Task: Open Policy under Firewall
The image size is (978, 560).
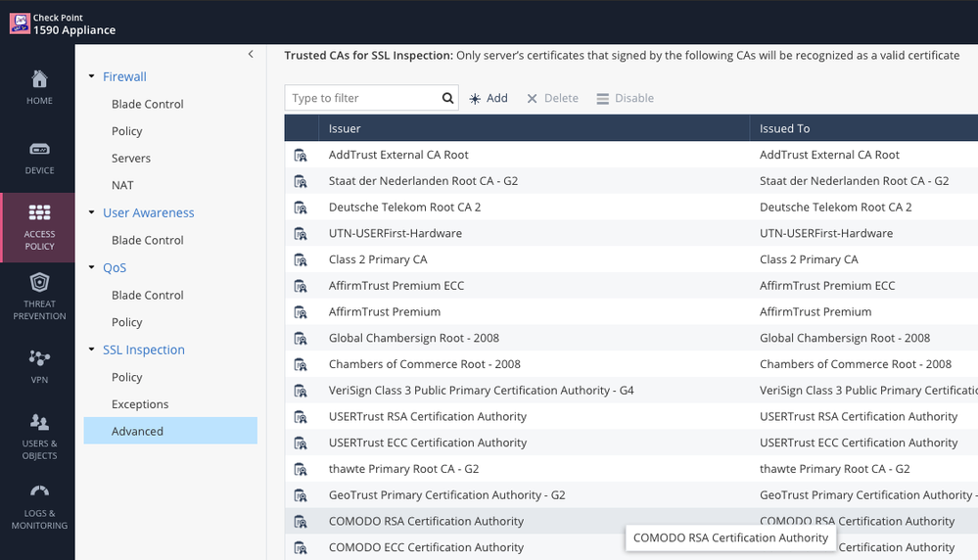Action: point(127,131)
